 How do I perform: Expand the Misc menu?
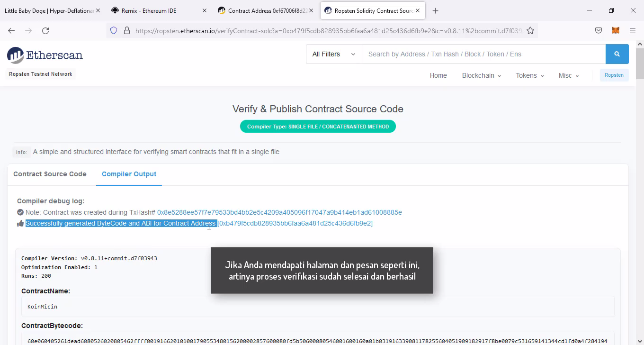click(x=568, y=75)
